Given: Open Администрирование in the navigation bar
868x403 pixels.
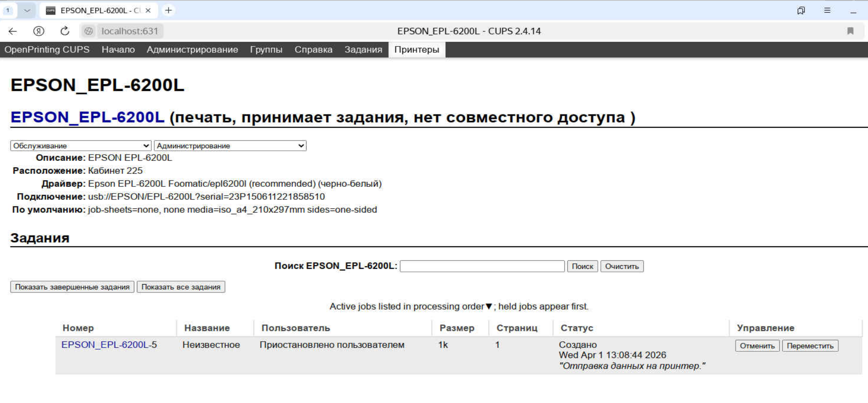Looking at the screenshot, I should tap(192, 50).
